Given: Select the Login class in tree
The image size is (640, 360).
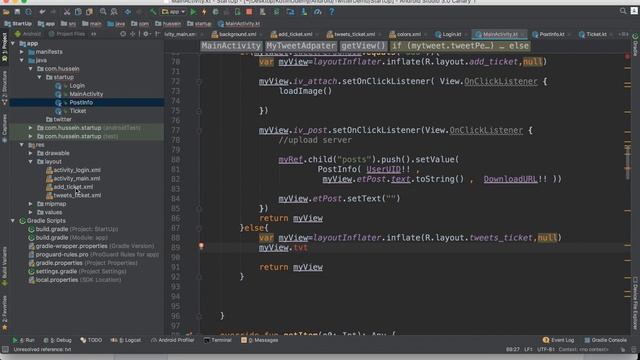Looking at the screenshot, I should [77, 86].
